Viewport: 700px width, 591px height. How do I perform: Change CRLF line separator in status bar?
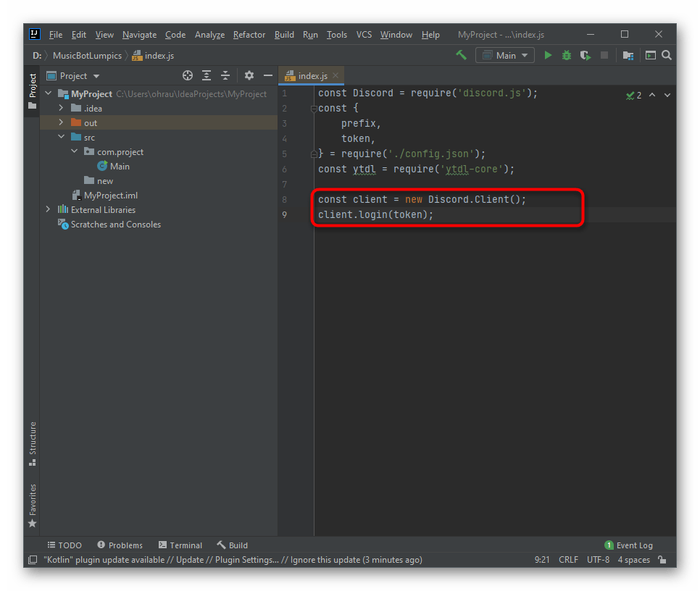(x=568, y=560)
